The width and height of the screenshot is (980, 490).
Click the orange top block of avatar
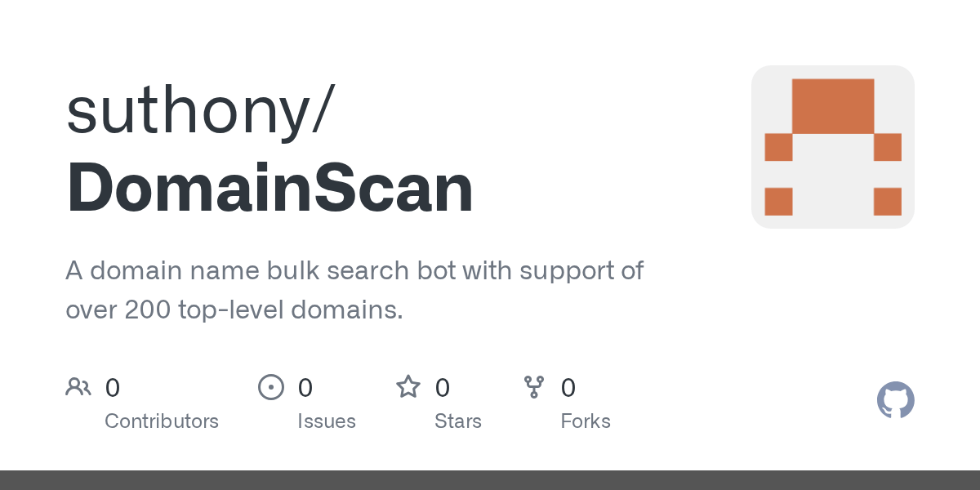click(833, 106)
